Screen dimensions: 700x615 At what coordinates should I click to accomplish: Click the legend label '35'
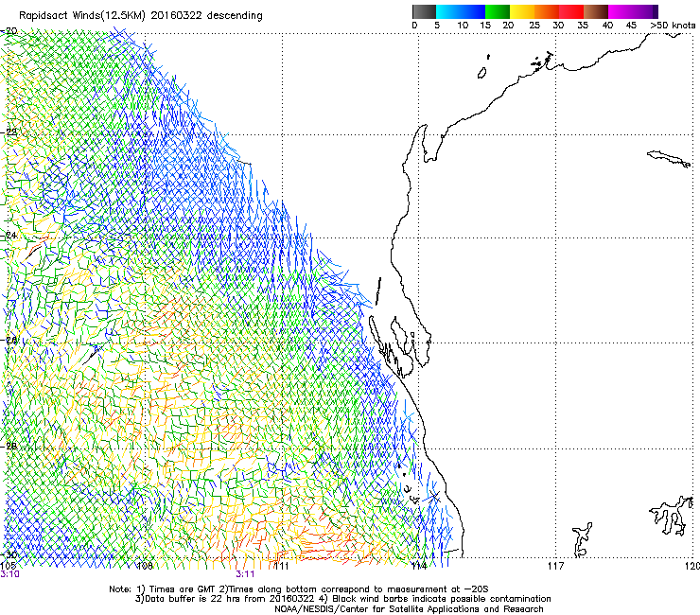(583, 26)
